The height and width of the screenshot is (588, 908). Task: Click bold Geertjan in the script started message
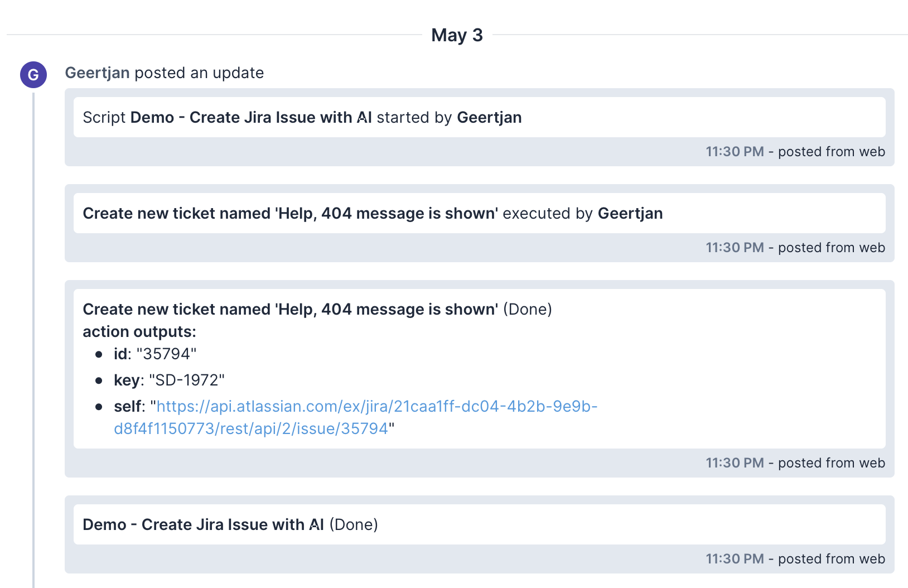pos(489,118)
